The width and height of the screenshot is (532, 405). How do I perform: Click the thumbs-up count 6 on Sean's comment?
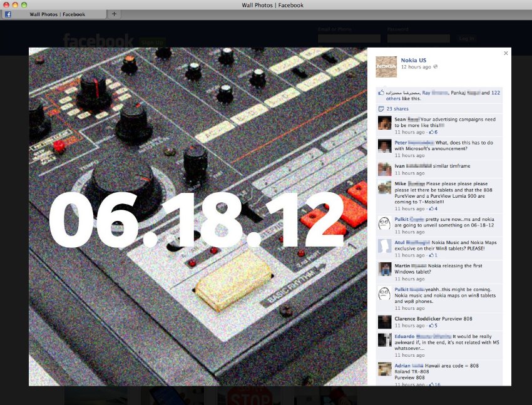pyautogui.click(x=433, y=132)
